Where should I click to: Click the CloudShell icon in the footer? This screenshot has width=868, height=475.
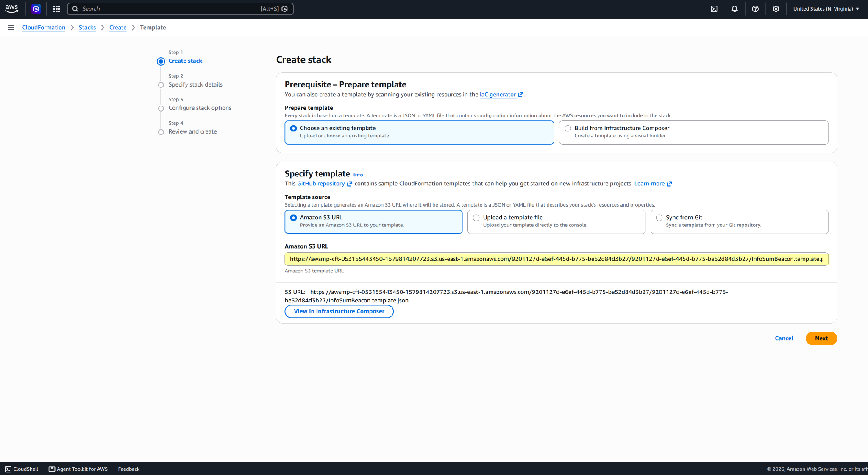8,469
